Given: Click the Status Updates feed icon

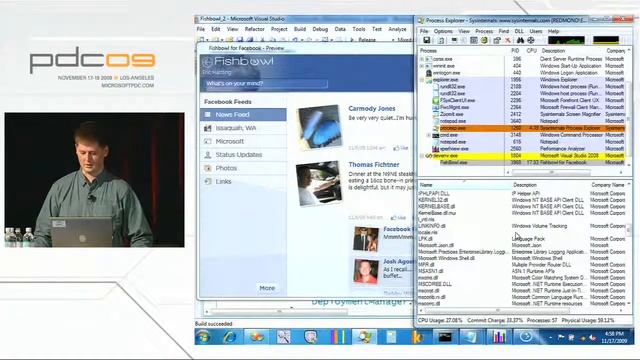Looking at the screenshot, I should click(208, 155).
